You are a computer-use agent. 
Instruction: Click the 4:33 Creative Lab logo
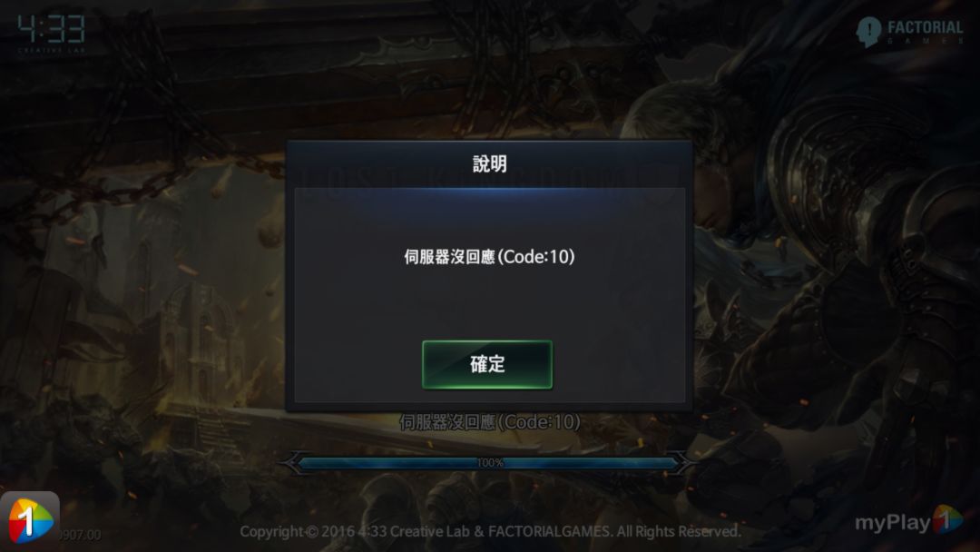(x=51, y=34)
